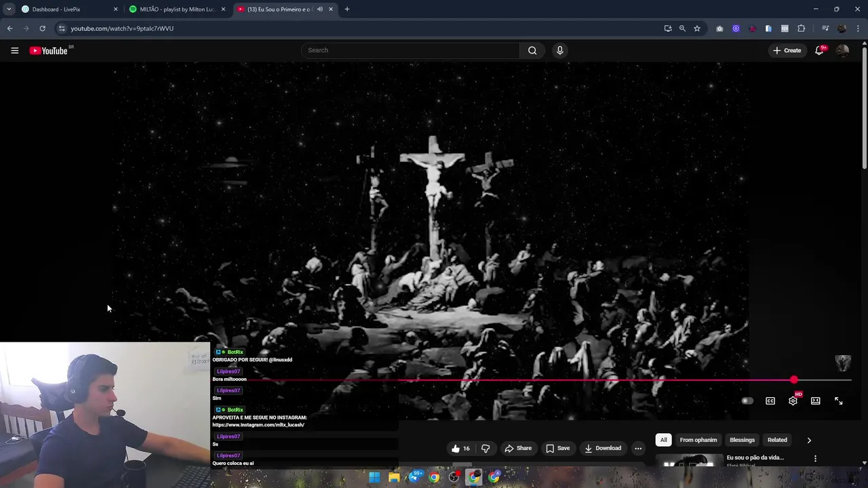This screenshot has height=488, width=868.
Task: Open 'Eu sou o pão da vida...' video title
Action: (x=755, y=457)
